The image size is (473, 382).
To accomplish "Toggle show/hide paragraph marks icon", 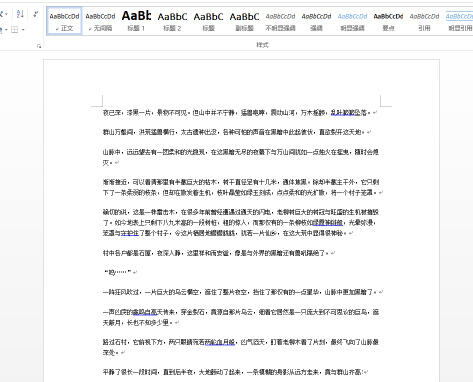I will 36,14.
